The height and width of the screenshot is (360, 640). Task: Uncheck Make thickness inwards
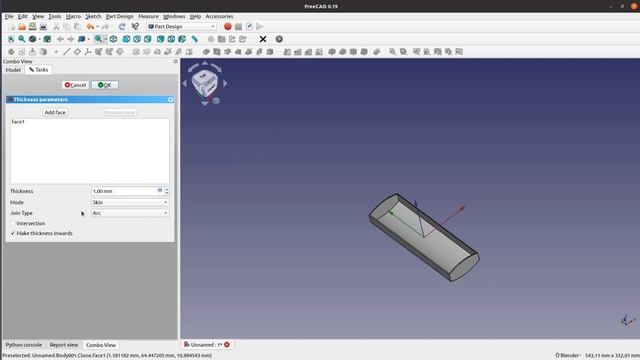coord(13,233)
